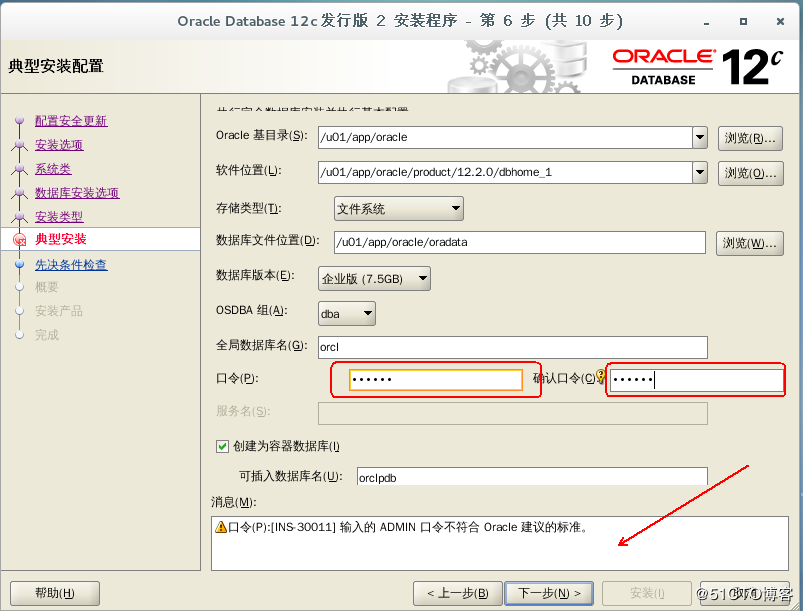Click the Oracle 基目录 text field
803x611 pixels.
point(505,137)
